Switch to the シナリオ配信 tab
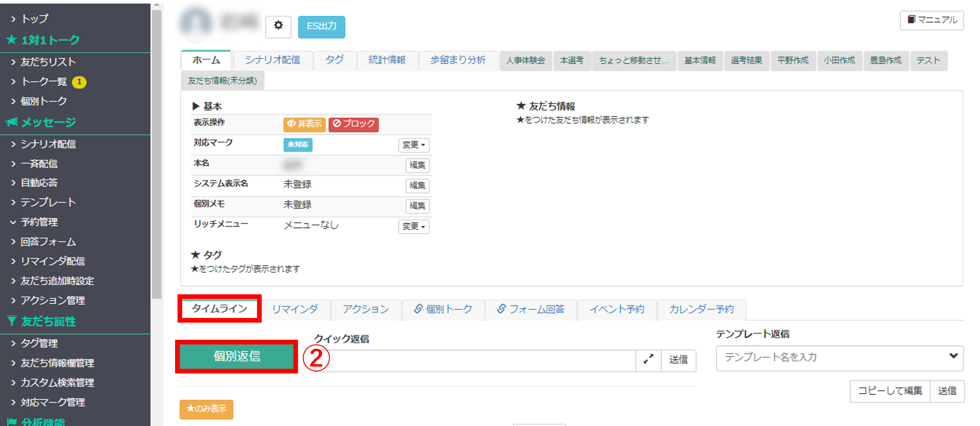Screen dimensions: 980x426 272,60
